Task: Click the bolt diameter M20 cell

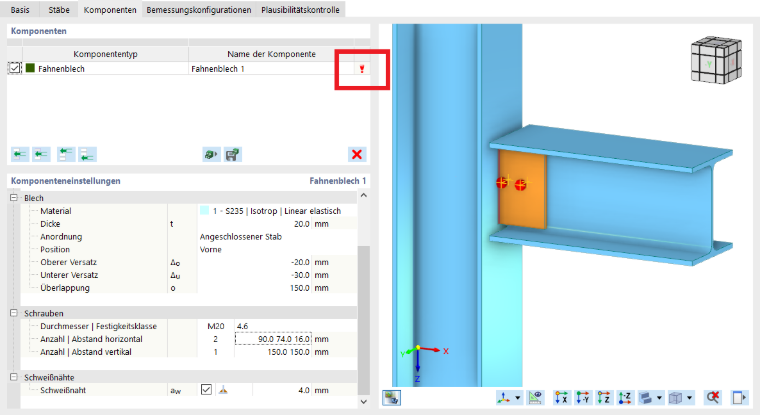Action: tap(216, 326)
